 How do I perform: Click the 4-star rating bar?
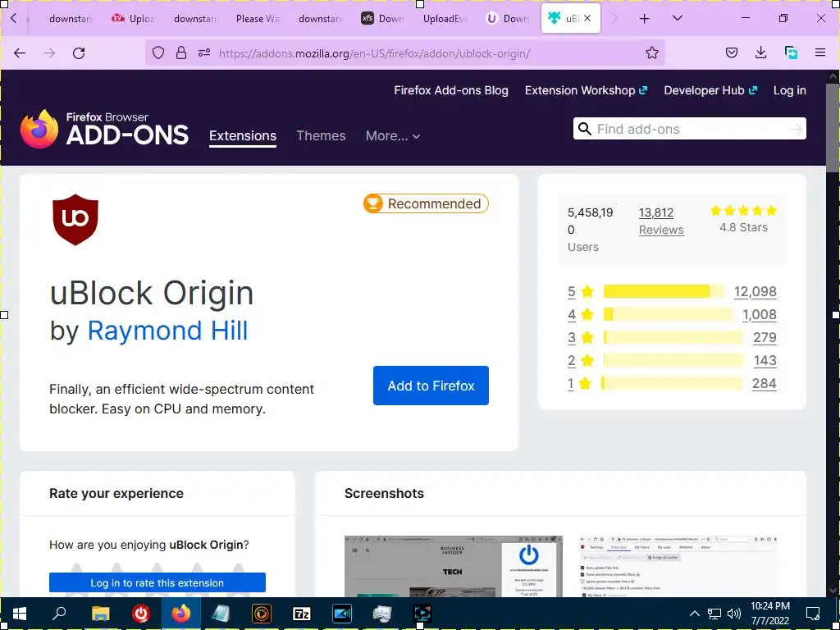pos(668,314)
